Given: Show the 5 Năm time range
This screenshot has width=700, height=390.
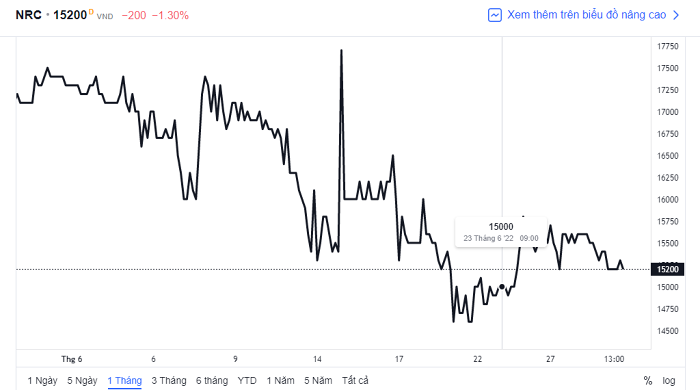Looking at the screenshot, I should pyautogui.click(x=318, y=381).
